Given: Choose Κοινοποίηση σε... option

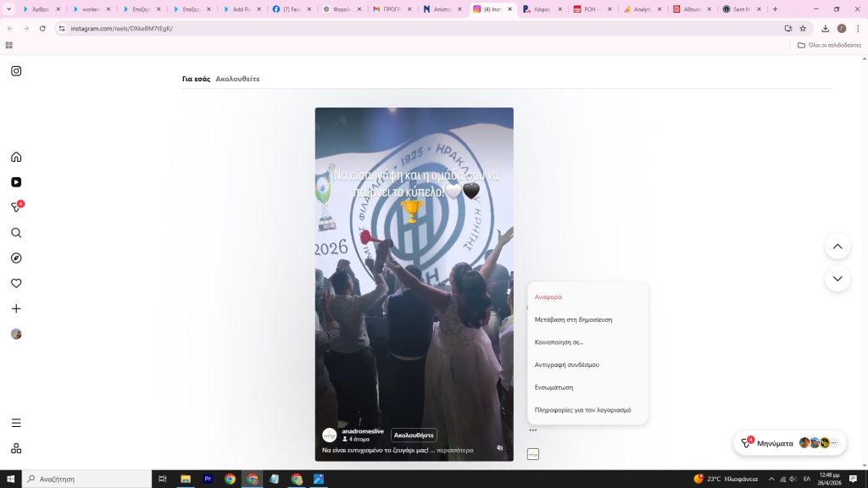Looking at the screenshot, I should [559, 342].
